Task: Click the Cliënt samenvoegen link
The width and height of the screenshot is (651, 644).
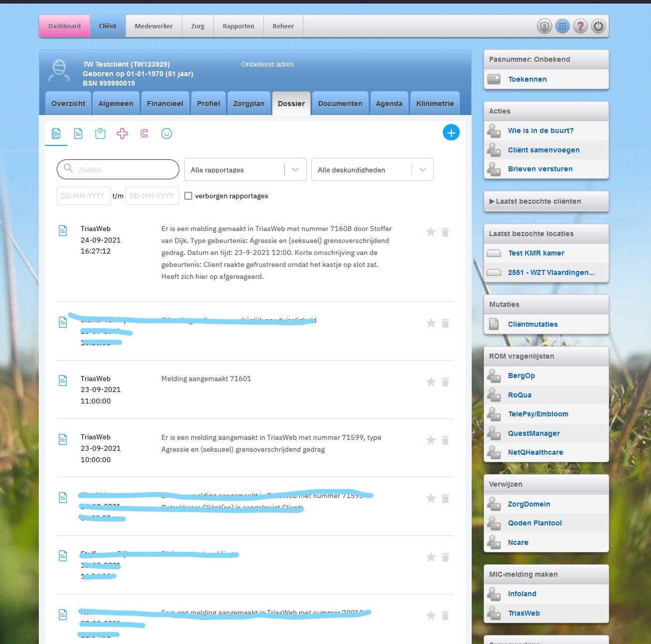Action: (x=543, y=150)
